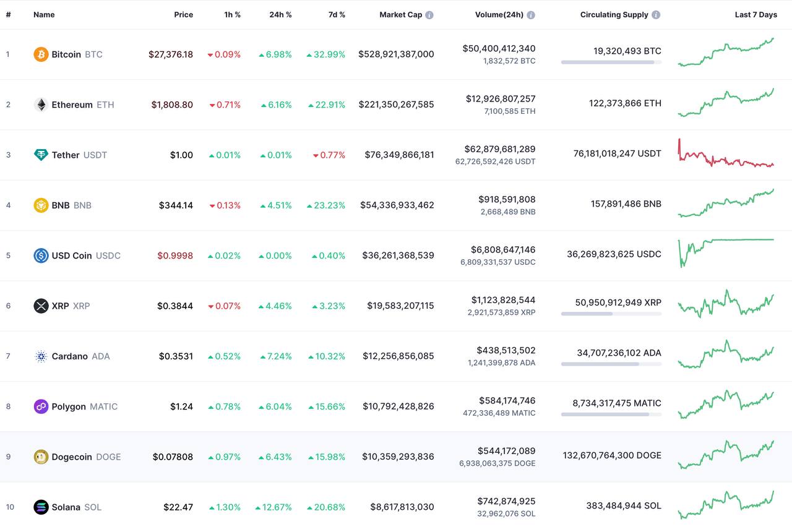Click the Dogecoin logo icon
This screenshot has width=792, height=532.
41,457
